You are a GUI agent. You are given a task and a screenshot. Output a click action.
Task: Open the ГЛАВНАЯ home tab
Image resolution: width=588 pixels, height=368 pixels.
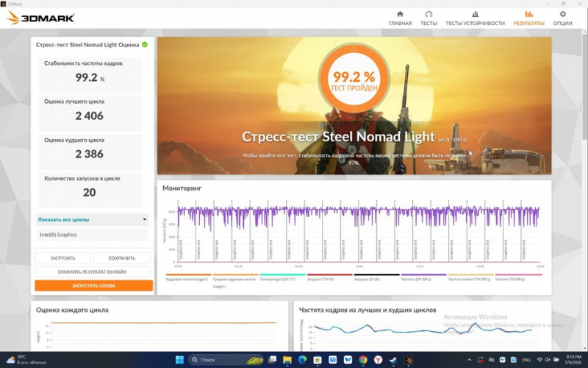click(400, 18)
